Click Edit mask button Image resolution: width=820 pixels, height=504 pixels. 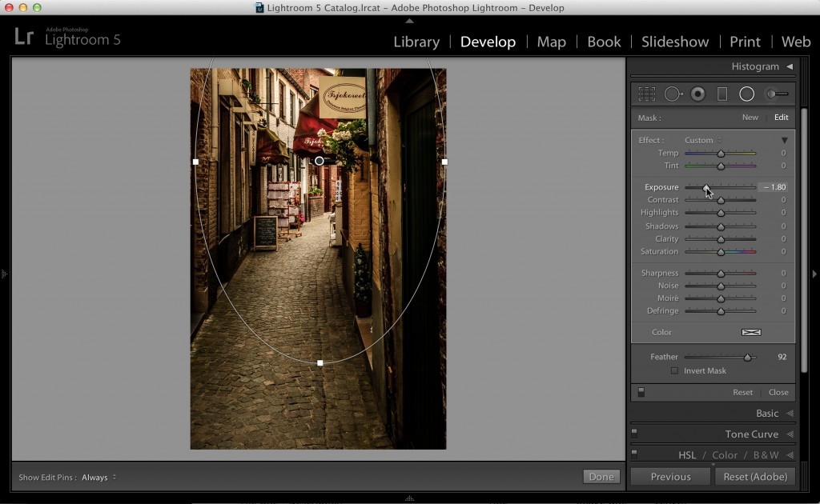point(782,118)
